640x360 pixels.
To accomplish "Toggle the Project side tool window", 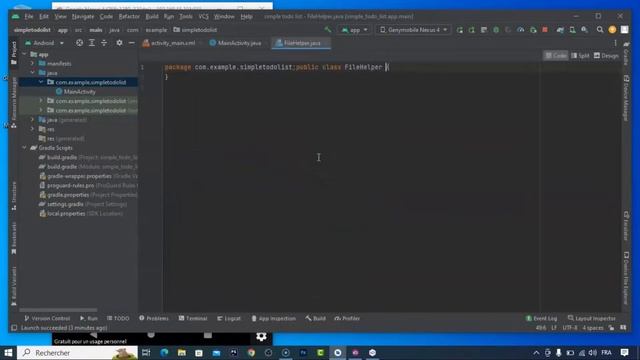I will pyautogui.click(x=14, y=53).
